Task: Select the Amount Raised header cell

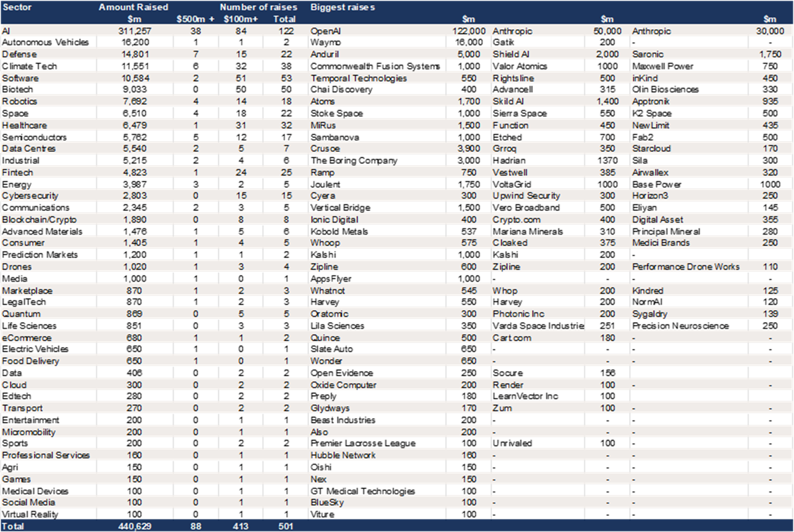Action: (x=133, y=7)
